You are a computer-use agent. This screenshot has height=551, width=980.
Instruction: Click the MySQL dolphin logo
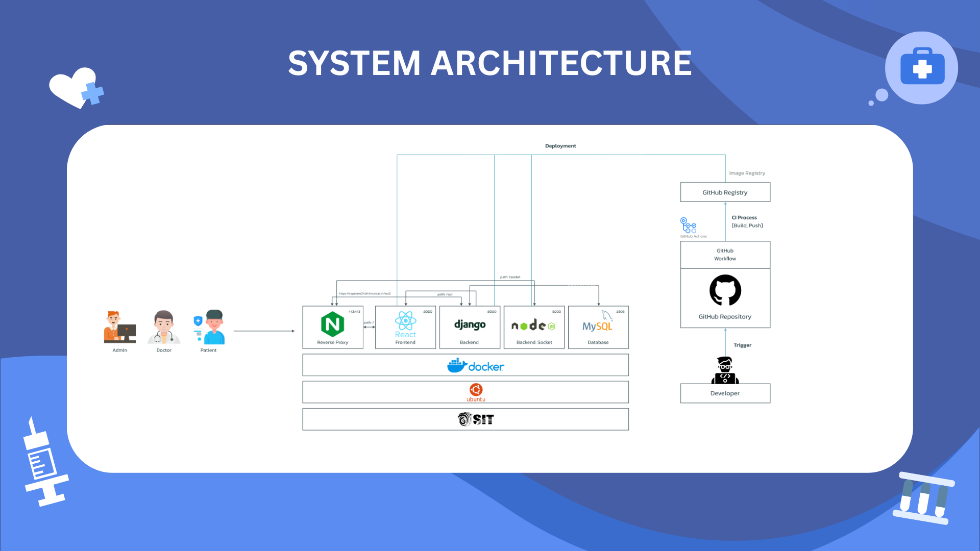pyautogui.click(x=597, y=321)
